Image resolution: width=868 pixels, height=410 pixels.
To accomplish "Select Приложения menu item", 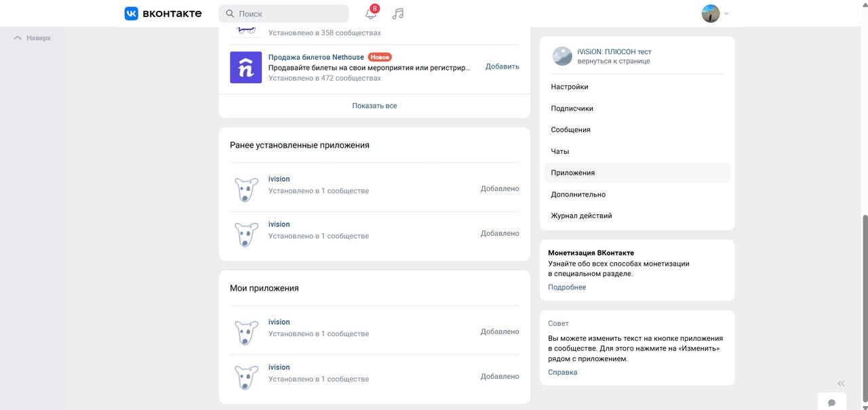I will pyautogui.click(x=637, y=173).
